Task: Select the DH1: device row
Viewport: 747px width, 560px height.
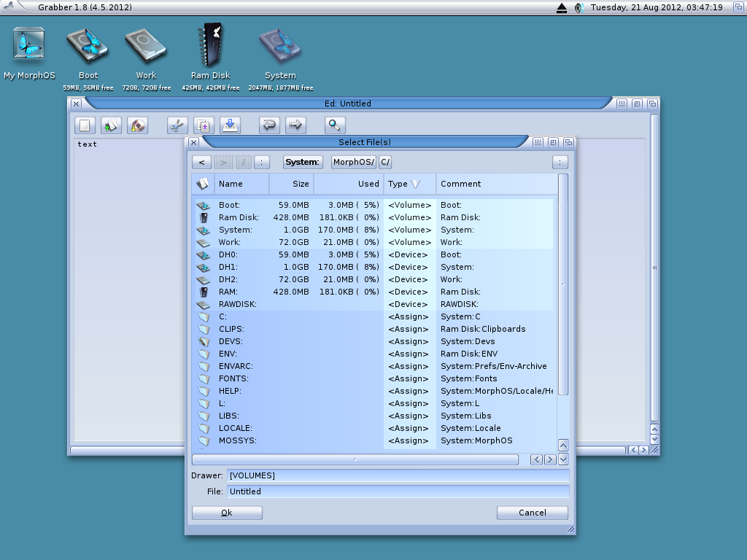Action: [374, 267]
